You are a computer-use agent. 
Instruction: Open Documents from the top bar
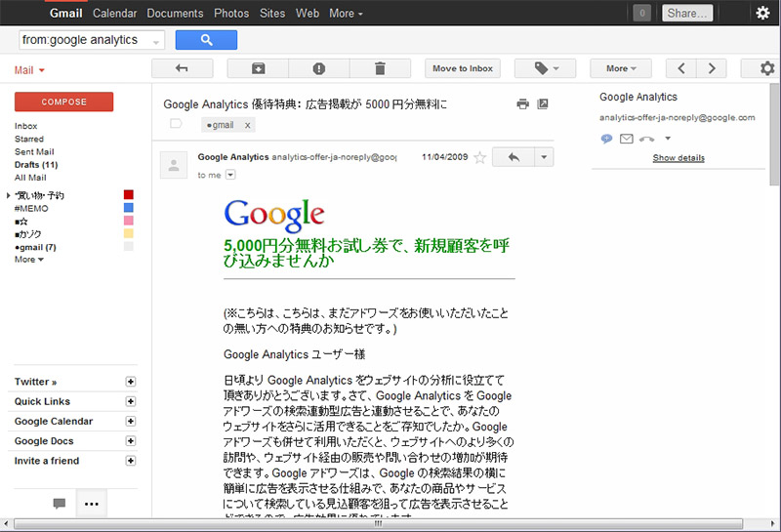pyautogui.click(x=175, y=14)
